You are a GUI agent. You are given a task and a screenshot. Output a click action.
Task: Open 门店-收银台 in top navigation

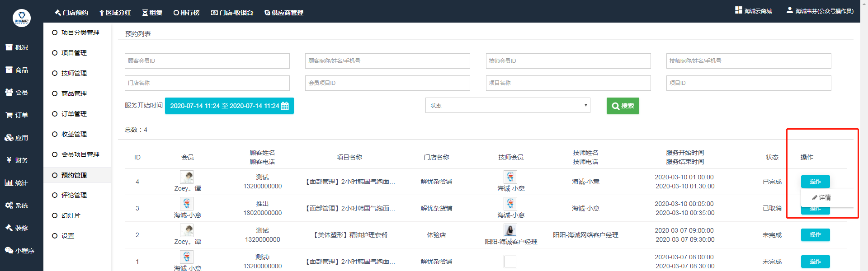pos(232,13)
